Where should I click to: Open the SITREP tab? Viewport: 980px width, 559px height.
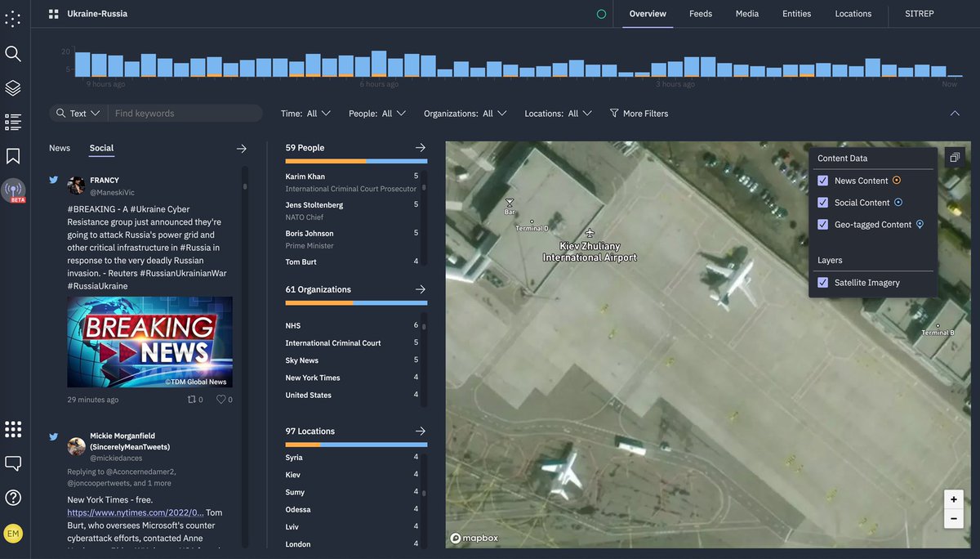coord(920,14)
